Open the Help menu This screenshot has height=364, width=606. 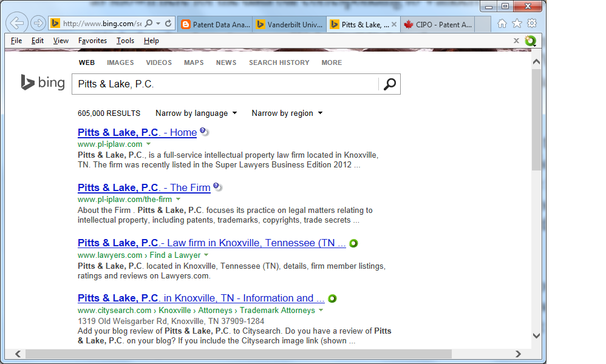tap(151, 41)
